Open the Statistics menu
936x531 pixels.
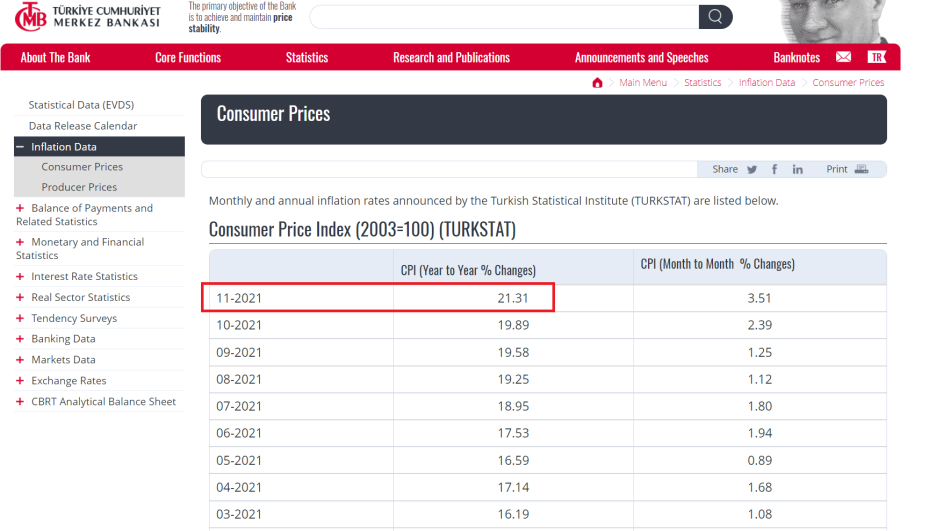click(307, 57)
